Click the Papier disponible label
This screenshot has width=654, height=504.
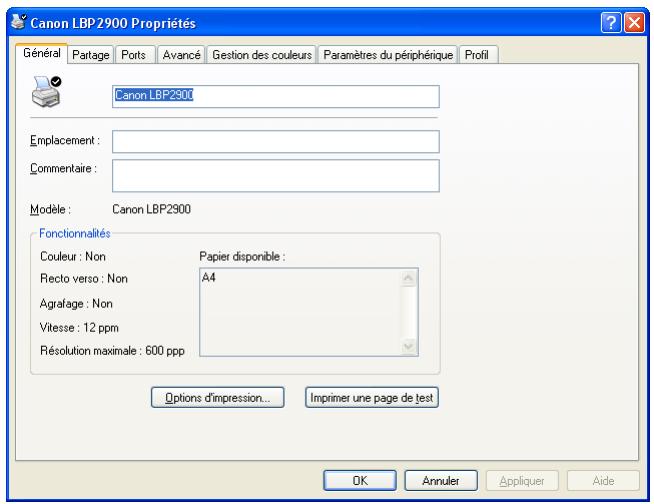click(242, 256)
